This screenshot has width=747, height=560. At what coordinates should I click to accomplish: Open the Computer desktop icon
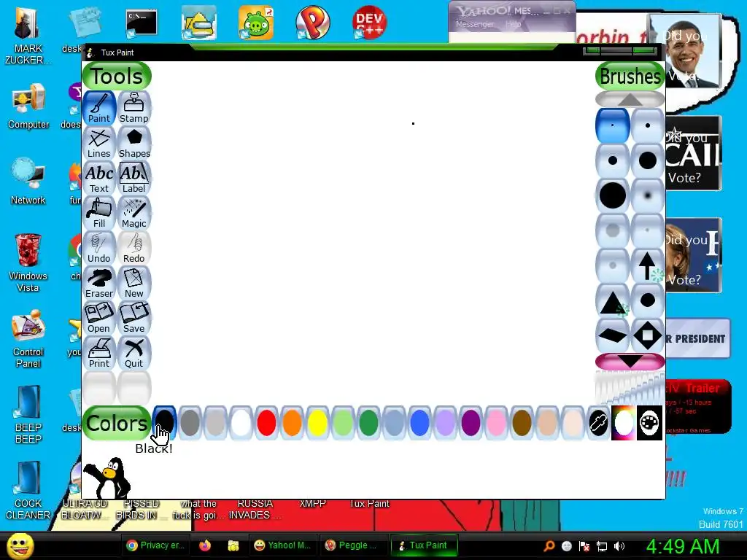pos(28,106)
